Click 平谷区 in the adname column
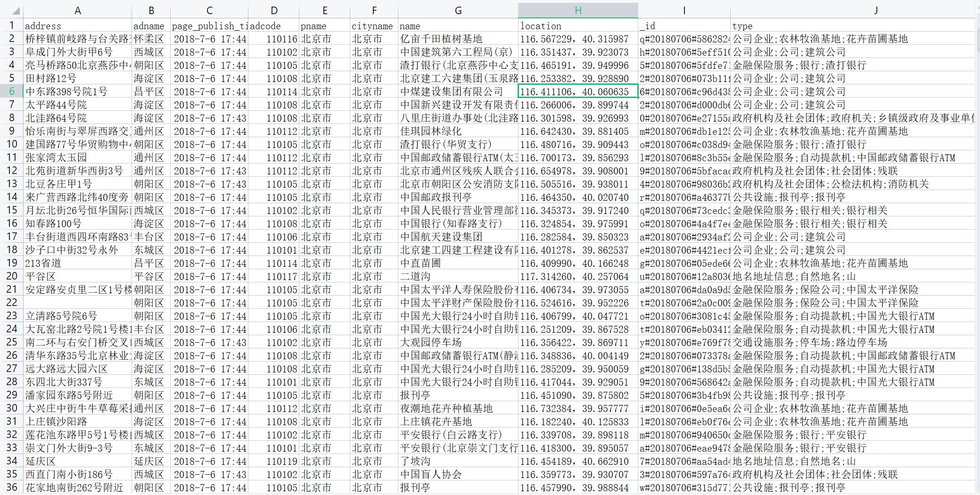The height and width of the screenshot is (495, 980). pos(151,276)
